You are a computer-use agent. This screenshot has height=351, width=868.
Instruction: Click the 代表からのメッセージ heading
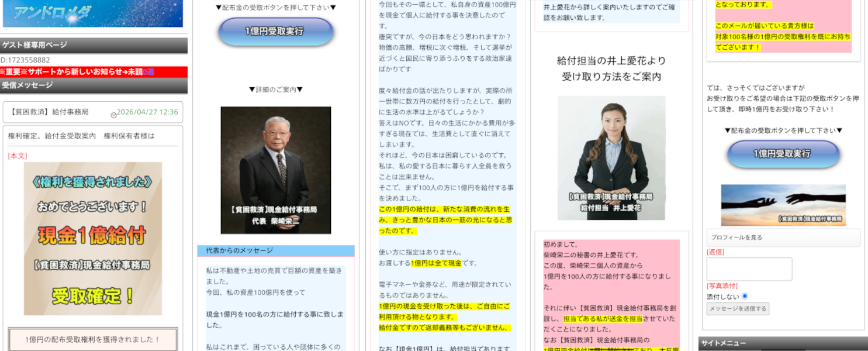[276, 250]
